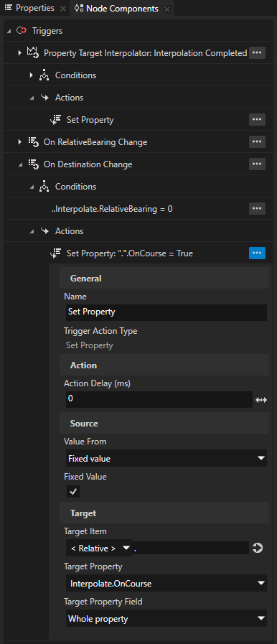Click Conditions icon under On Destination Change

44,187
